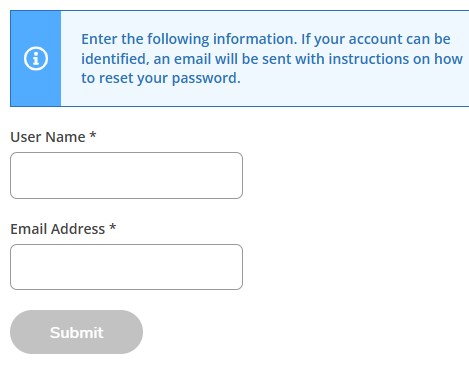Click the line starting 'identified, an email'
The height and width of the screenshot is (372, 469).
[272, 59]
